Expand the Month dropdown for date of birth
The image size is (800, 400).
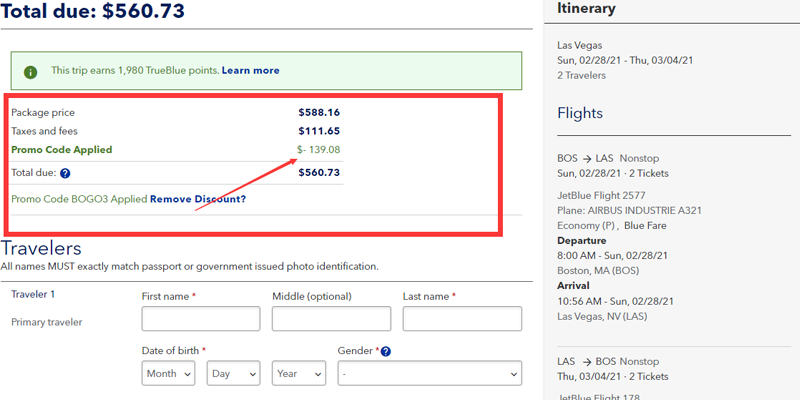click(168, 373)
